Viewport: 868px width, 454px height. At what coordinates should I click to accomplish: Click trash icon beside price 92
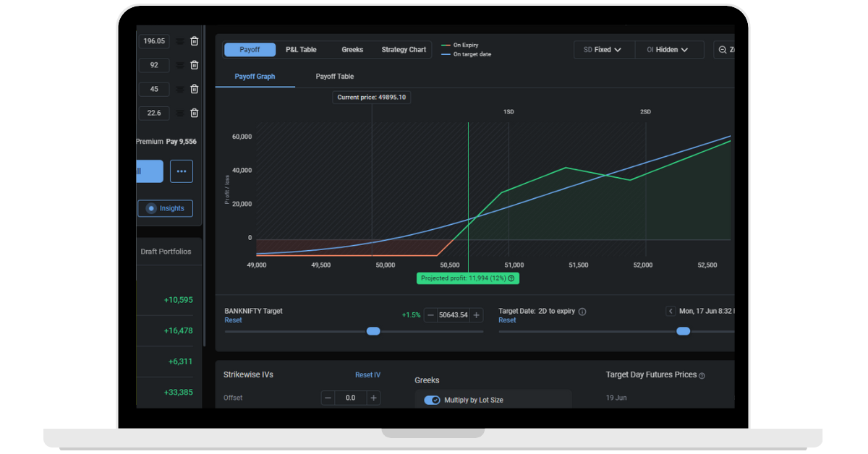coord(194,65)
